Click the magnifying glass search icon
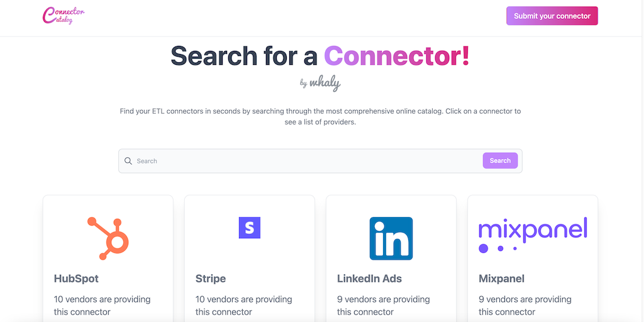The width and height of the screenshot is (644, 322). coord(128,161)
